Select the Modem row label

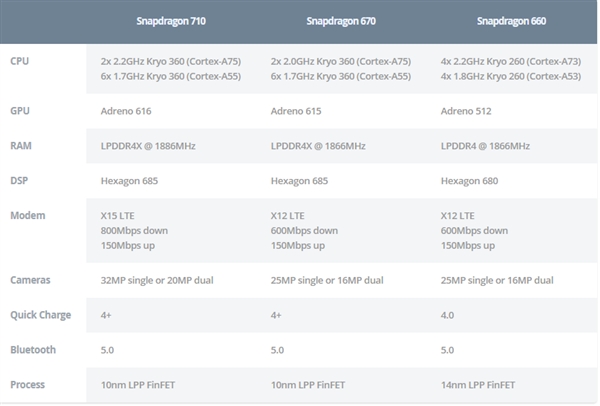27,215
